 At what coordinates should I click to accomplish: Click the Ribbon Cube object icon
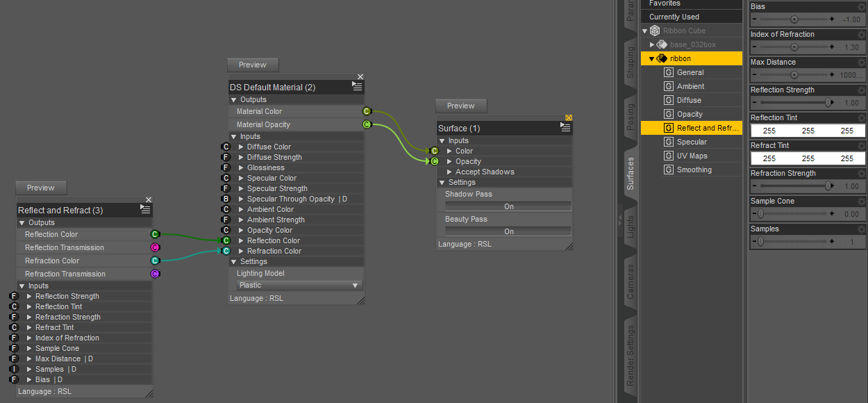655,31
